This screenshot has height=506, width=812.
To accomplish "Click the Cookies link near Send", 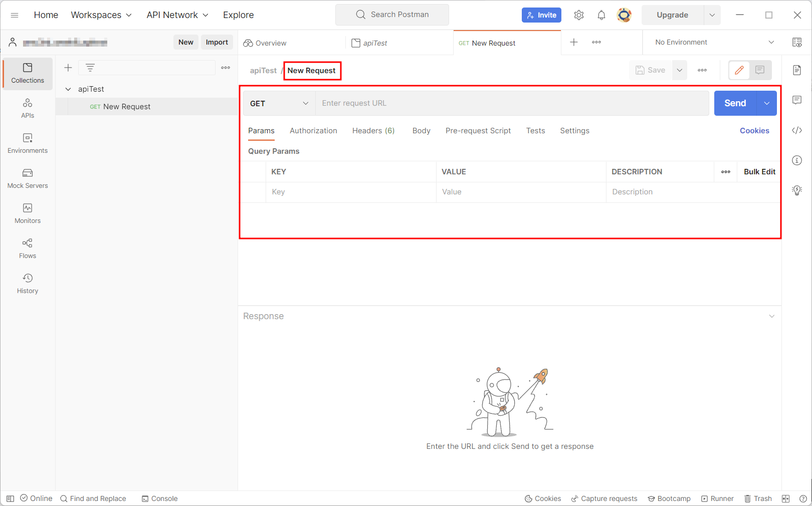I will point(754,131).
